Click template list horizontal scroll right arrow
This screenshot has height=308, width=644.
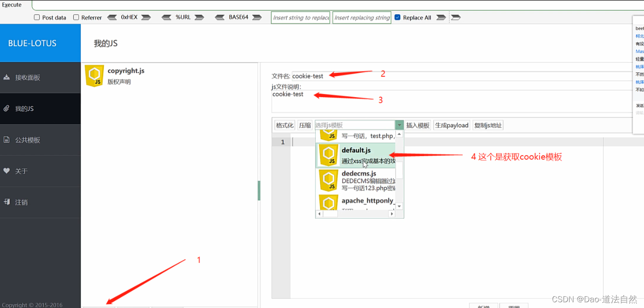pyautogui.click(x=392, y=214)
